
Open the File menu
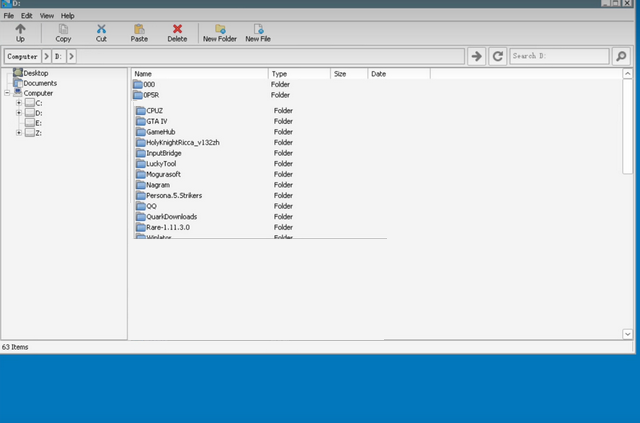click(9, 16)
